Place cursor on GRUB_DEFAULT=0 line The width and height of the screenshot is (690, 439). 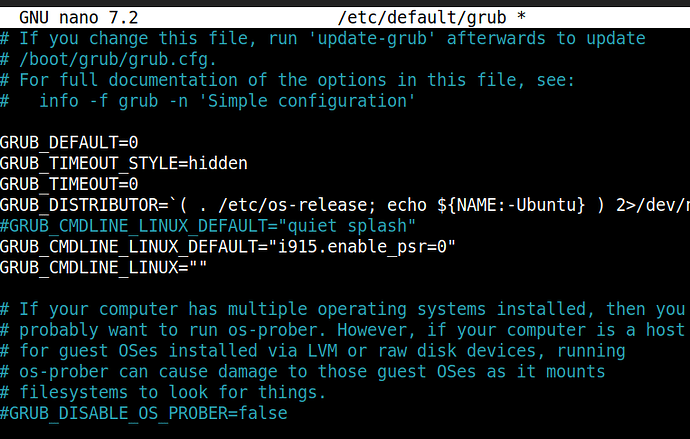[69, 143]
